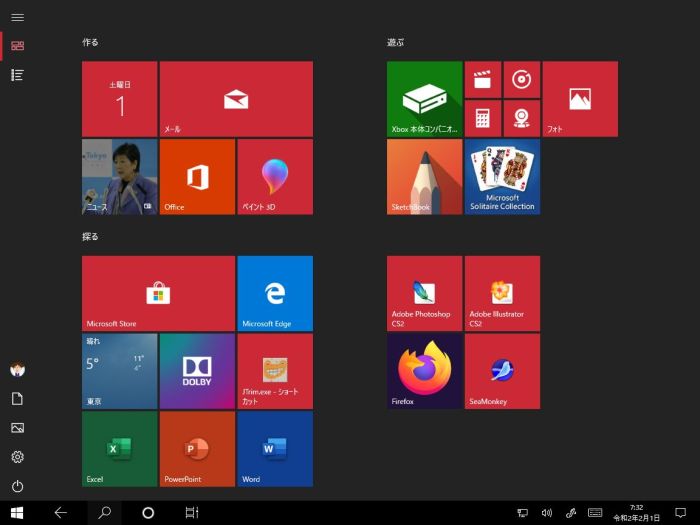
Task: Open Settings gear in left sidebar
Action: [x=17, y=457]
